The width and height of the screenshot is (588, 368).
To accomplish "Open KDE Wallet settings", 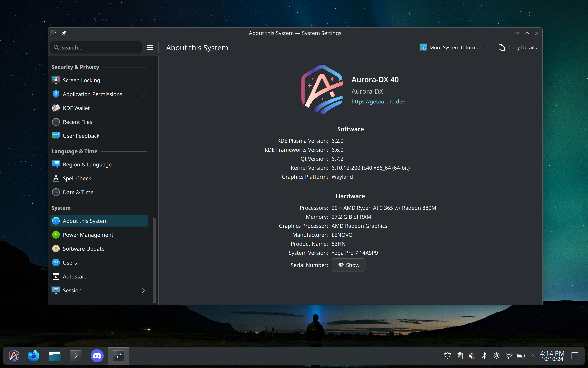I will (99, 108).
